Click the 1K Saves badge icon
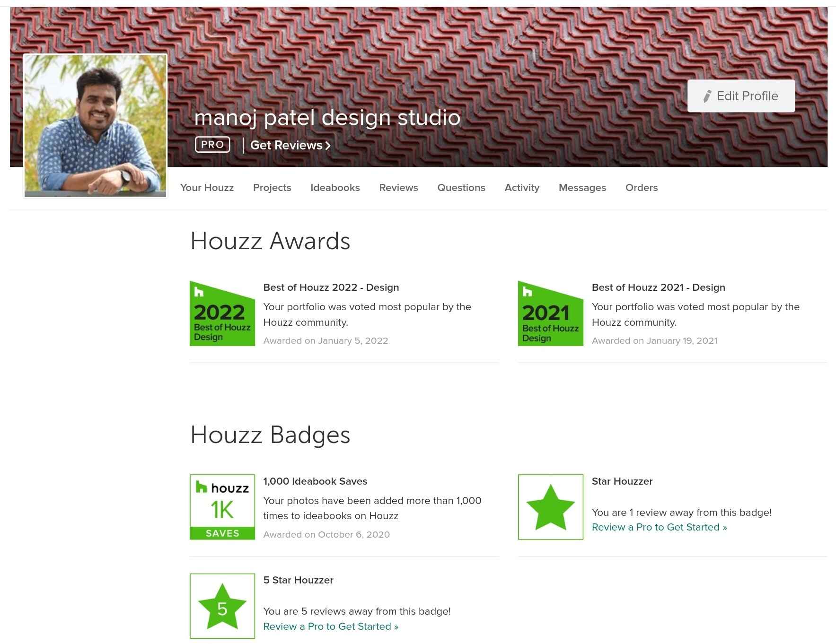Screen dimensions: 836x644 coord(222,507)
